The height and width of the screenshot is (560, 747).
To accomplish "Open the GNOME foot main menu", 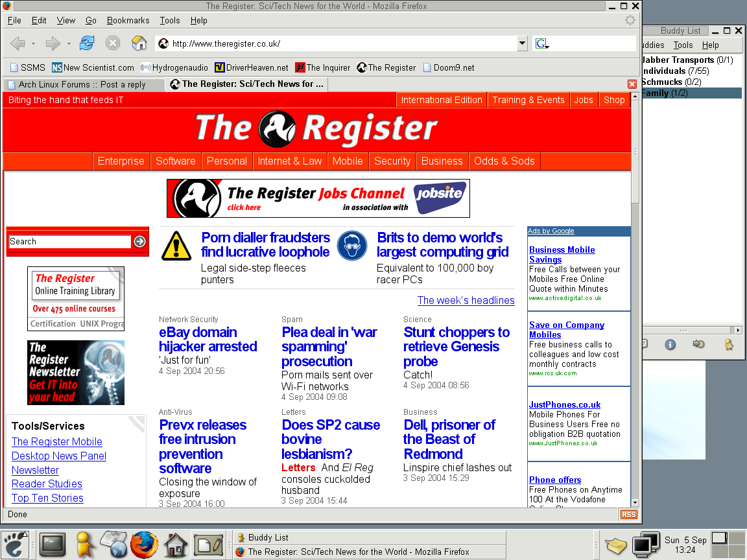I will [14, 545].
